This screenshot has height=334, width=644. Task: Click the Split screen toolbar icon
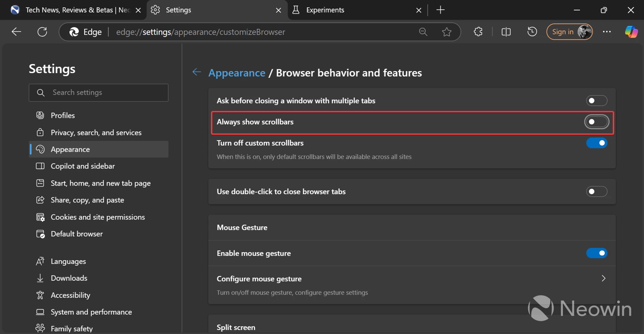pyautogui.click(x=506, y=32)
